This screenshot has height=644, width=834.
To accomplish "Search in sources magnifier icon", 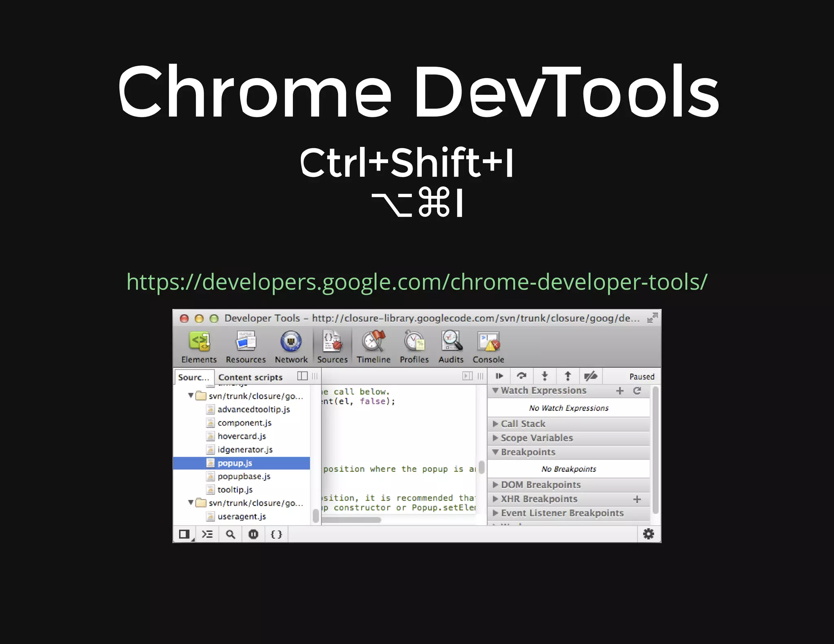I will tap(230, 534).
